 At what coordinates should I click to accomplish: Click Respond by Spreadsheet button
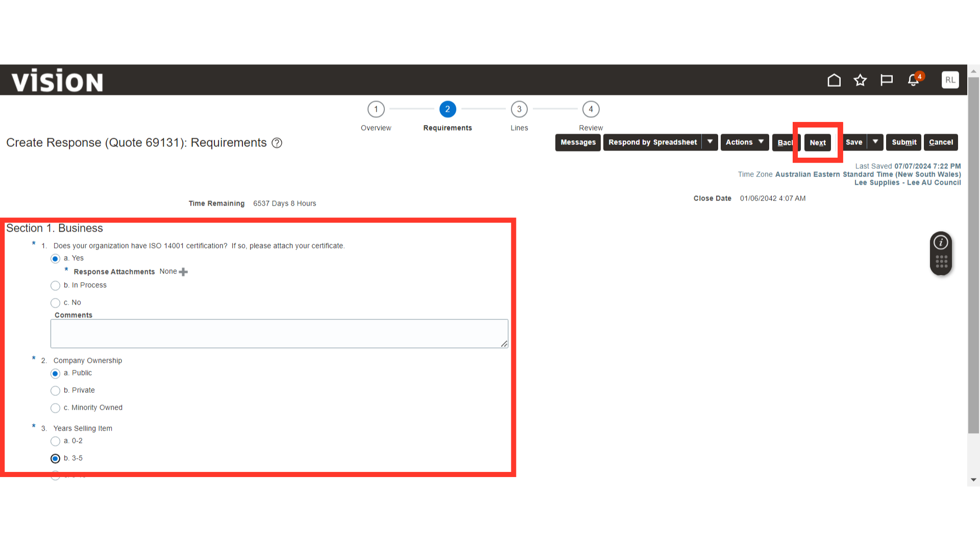pos(652,142)
